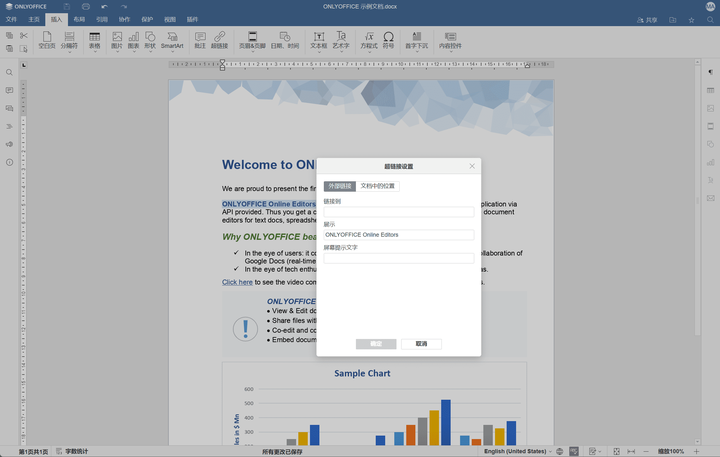Screen dimensions: 720x457
Task: Select the 外部链接 (external link) option
Action: [x=339, y=186]
